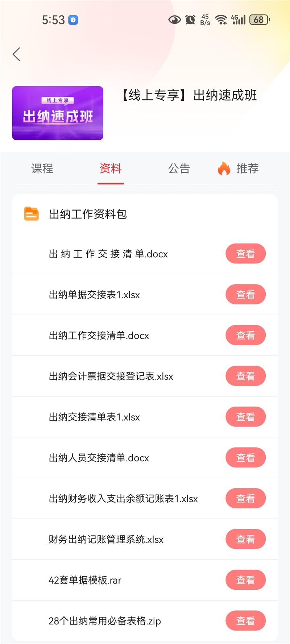Click 查看 for 出纳人员交接清单.docx
The image size is (290, 644).
(x=245, y=458)
